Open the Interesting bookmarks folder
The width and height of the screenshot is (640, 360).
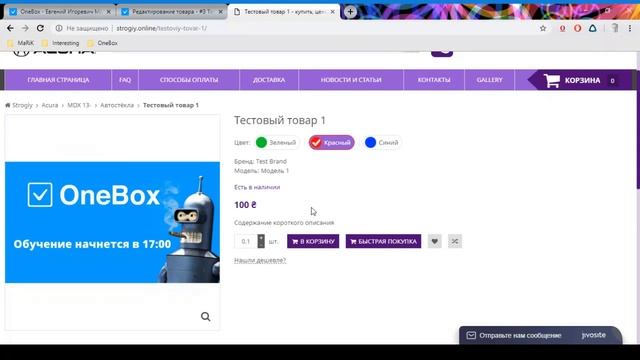(x=61, y=43)
